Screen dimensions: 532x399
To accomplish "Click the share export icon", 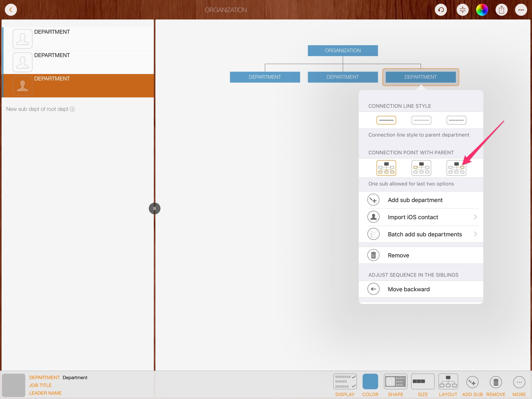I will pyautogui.click(x=501, y=10).
